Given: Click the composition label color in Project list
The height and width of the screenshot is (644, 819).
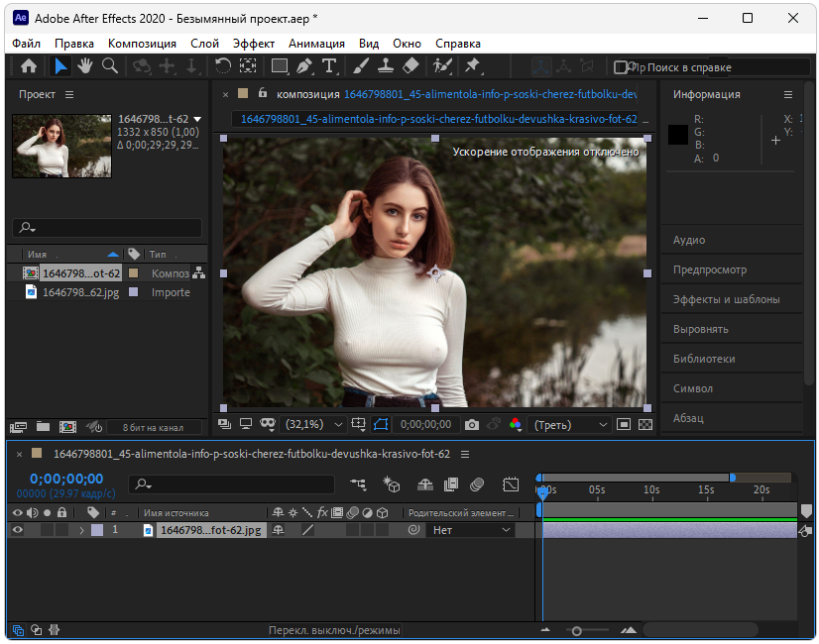Looking at the screenshot, I should pyautogui.click(x=134, y=272).
